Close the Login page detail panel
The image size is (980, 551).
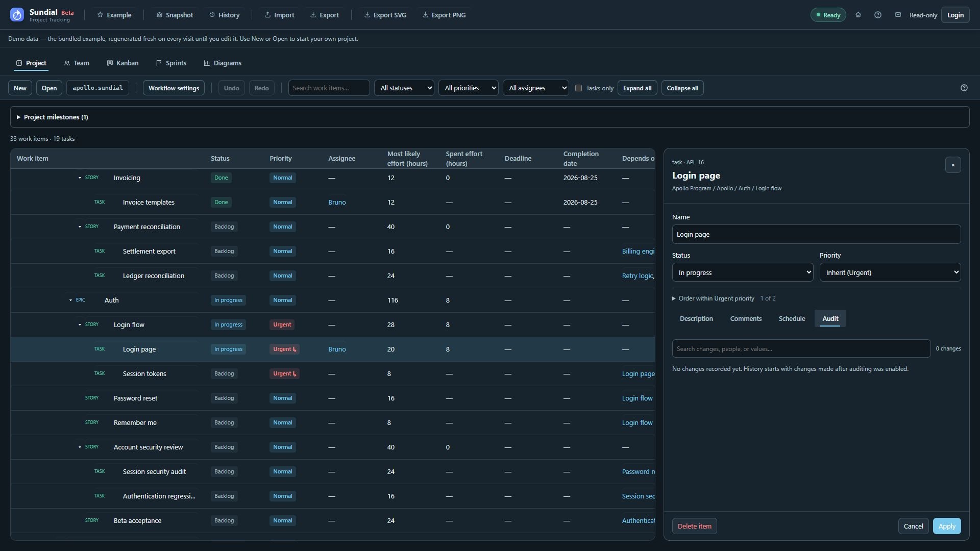coord(953,165)
